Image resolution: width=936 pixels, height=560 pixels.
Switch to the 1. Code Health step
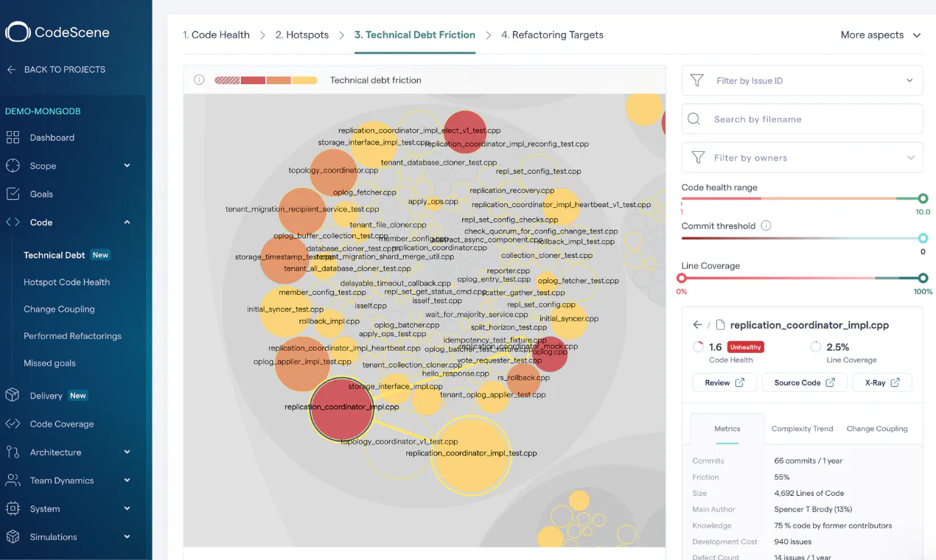tap(216, 35)
